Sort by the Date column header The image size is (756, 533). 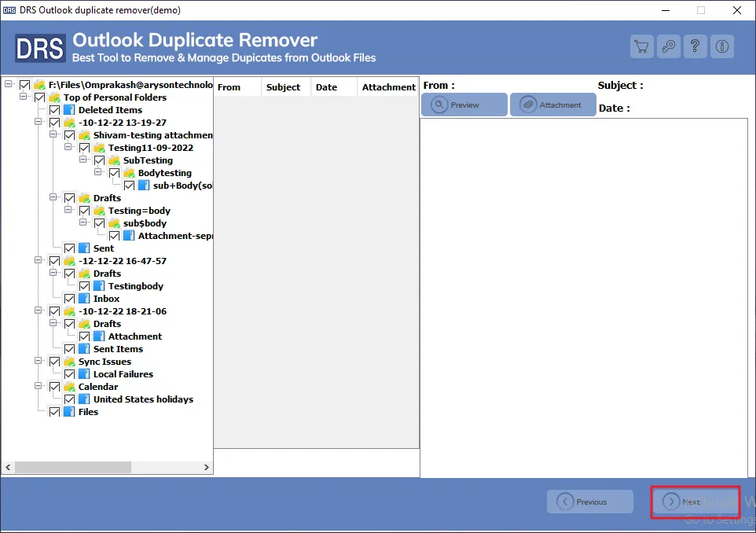tap(334, 87)
